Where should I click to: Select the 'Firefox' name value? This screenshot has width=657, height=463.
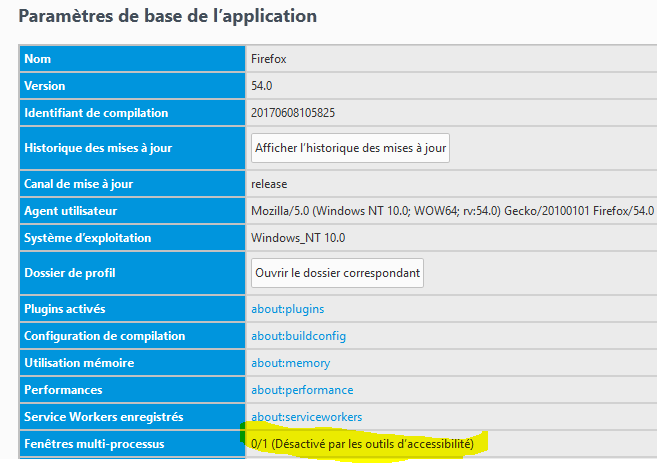click(269, 59)
